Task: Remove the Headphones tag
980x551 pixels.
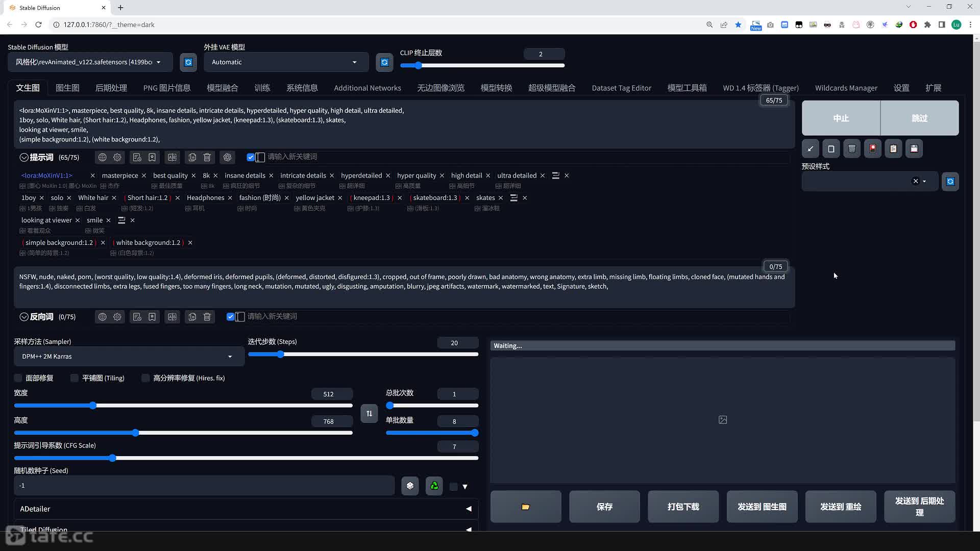Action: point(230,198)
